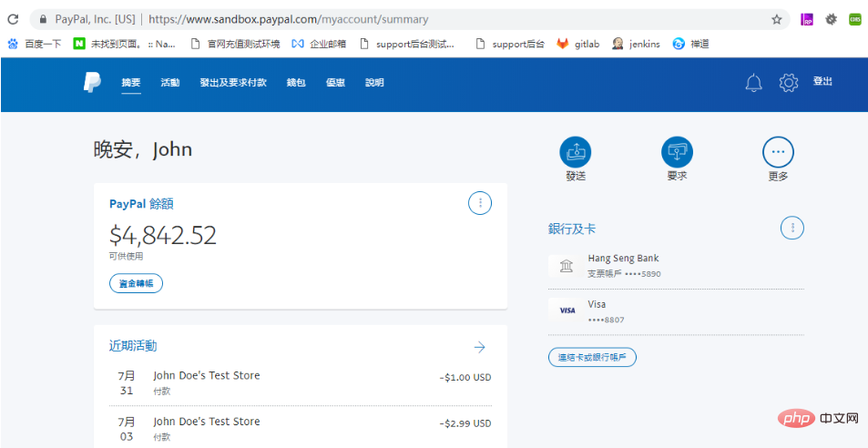Click the 近期活動 heading link
Viewport: 868px width, 448px height.
pos(133,346)
